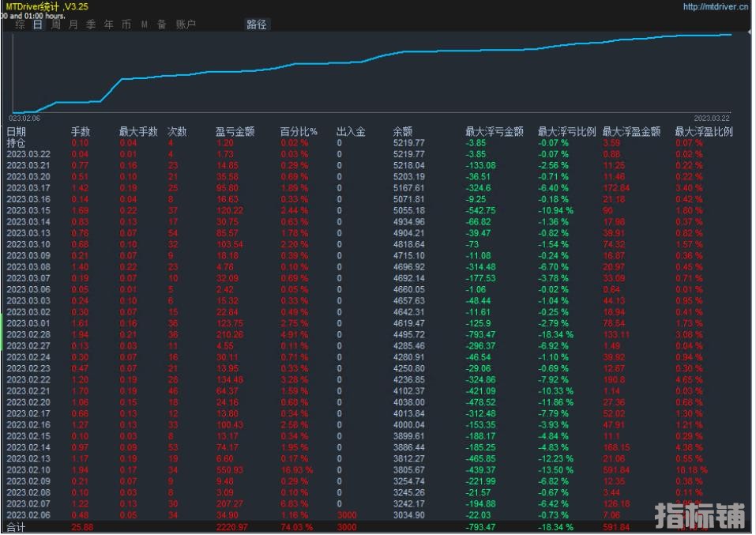This screenshot has width=756, height=535.
Task: Click balance value 4495.72
Action: pyautogui.click(x=409, y=335)
